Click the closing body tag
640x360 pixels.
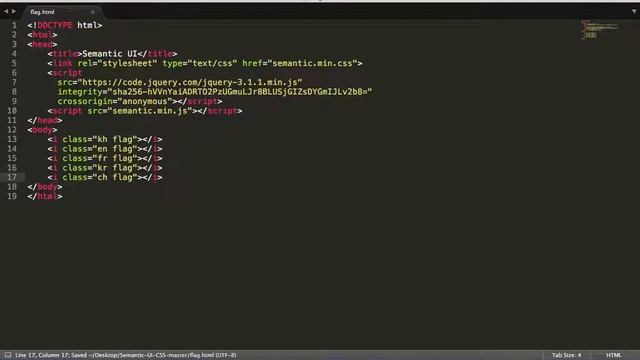tap(45, 187)
